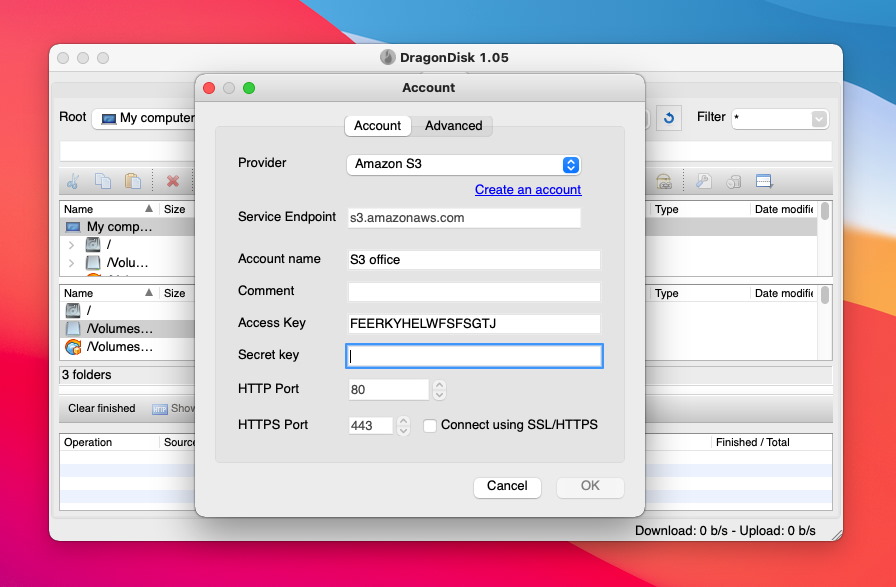Image resolution: width=896 pixels, height=587 pixels.
Task: Click the Paste clipboard icon
Action: (133, 181)
